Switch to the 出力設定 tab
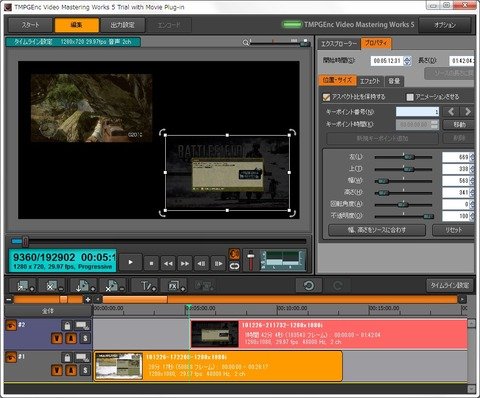The height and width of the screenshot is (398, 480). [123, 25]
